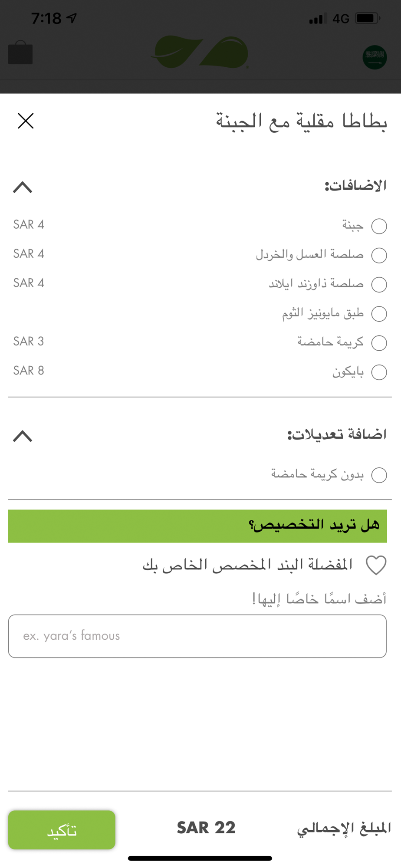
Task: Tap the Saudi flag language icon
Action: tap(374, 57)
